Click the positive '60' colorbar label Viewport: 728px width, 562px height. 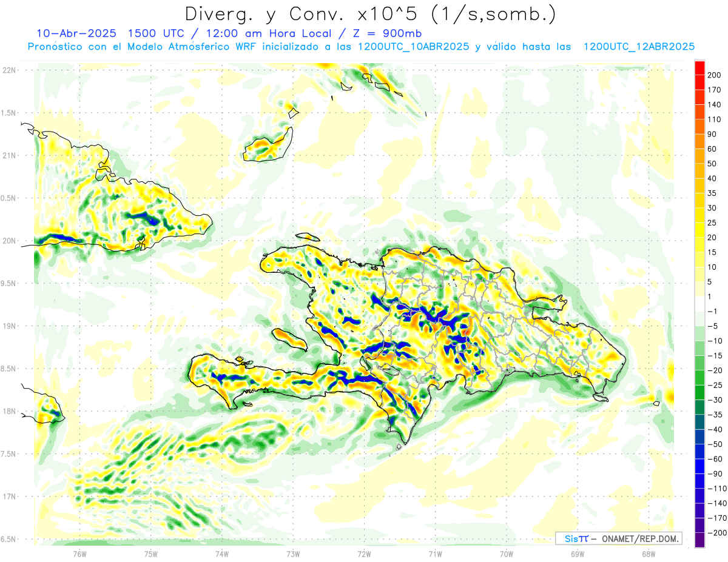pos(712,149)
